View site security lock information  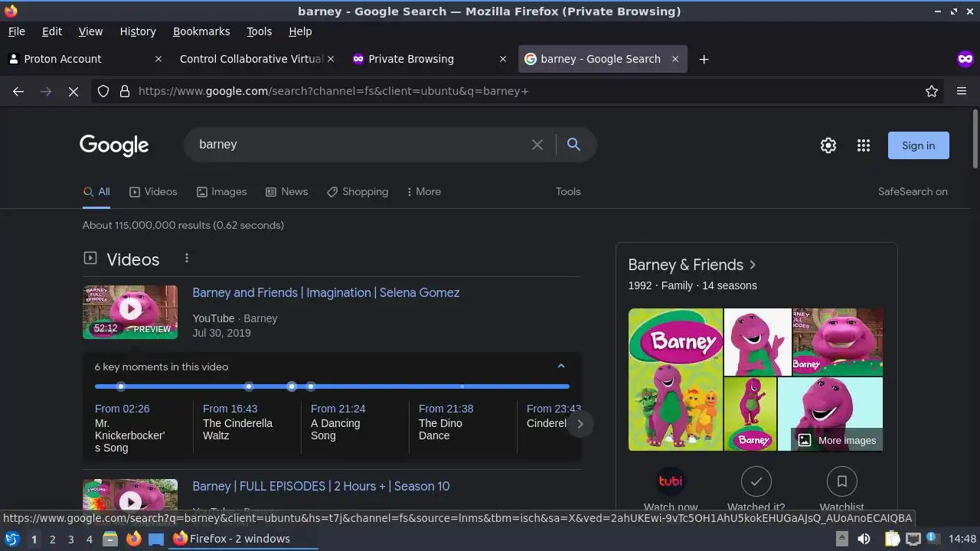pos(125,91)
